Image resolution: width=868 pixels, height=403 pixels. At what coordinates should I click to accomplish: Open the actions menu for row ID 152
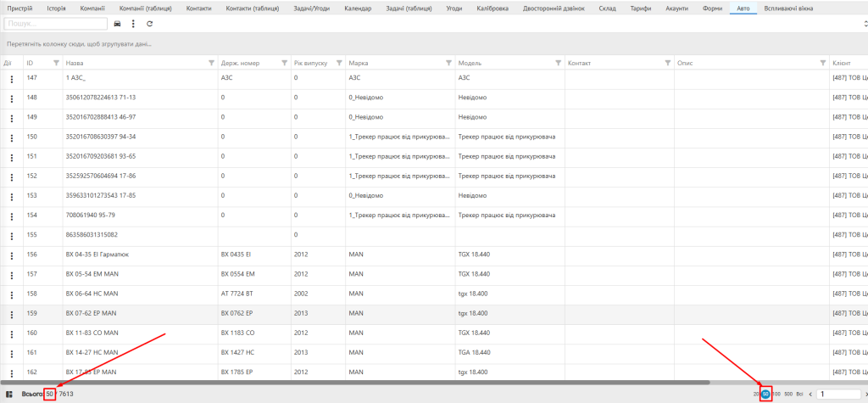(12, 177)
